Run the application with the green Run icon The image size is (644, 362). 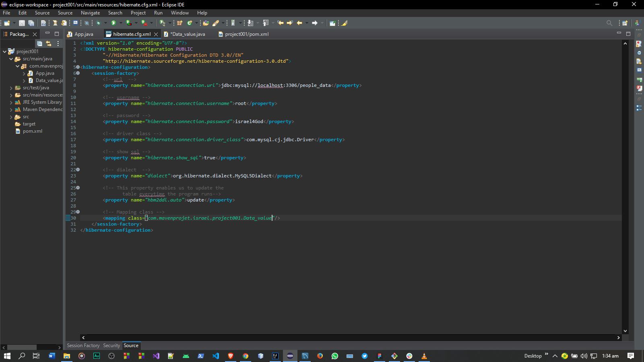(113, 23)
